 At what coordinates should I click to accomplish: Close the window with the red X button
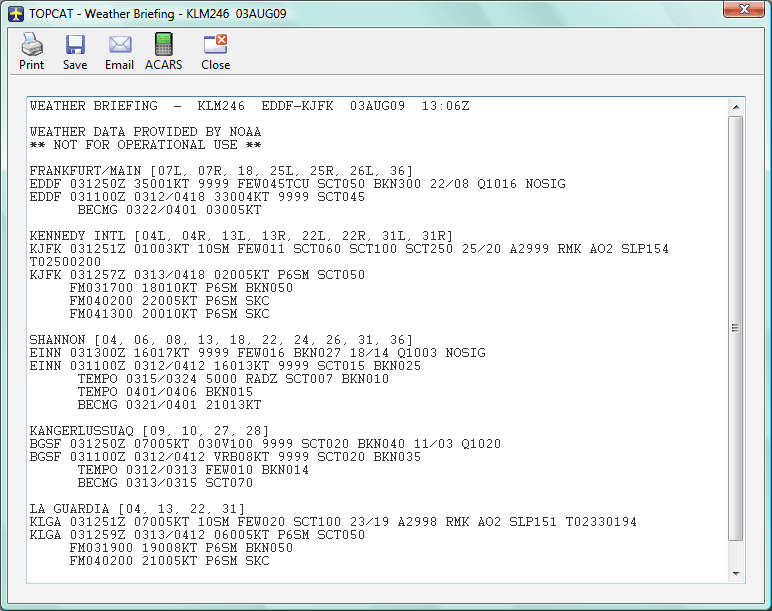point(743,9)
